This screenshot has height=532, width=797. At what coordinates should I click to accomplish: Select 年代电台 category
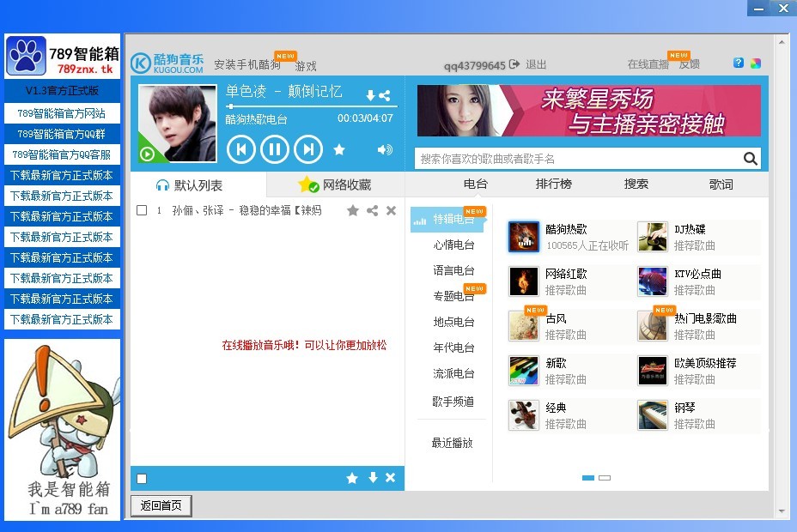pyautogui.click(x=453, y=348)
